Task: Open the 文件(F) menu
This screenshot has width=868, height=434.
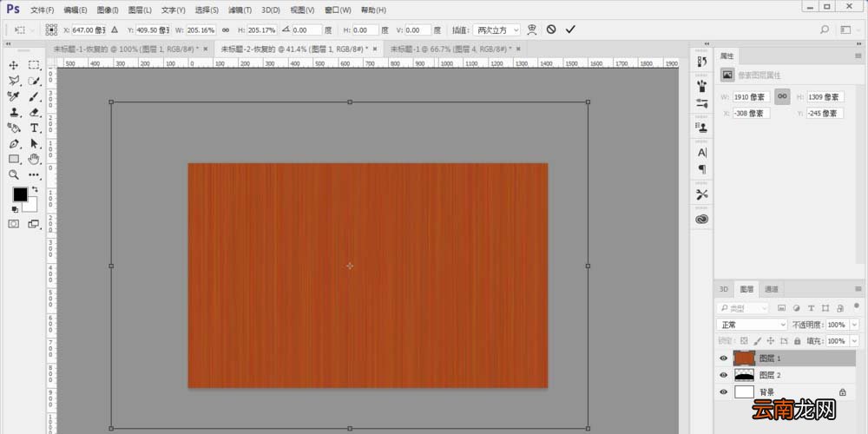Action: [43, 10]
